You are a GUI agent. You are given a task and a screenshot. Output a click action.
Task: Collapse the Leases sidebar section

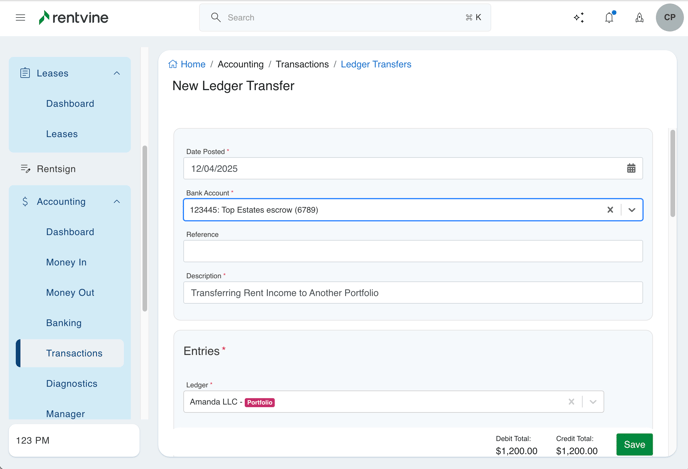[116, 73]
